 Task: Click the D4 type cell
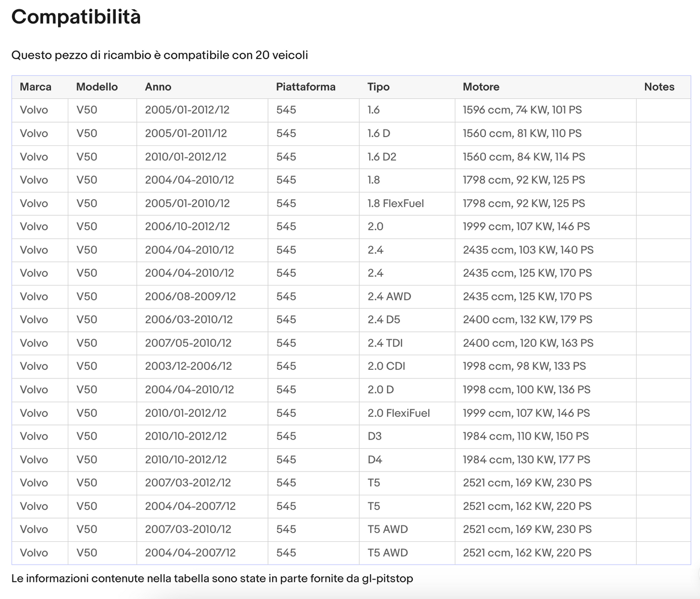[375, 460]
